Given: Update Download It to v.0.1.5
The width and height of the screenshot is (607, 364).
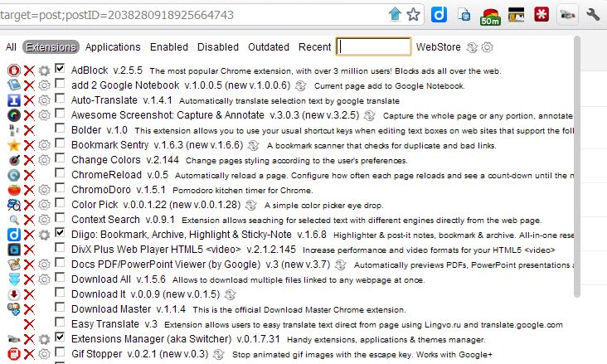Looking at the screenshot, I should [x=230, y=294].
